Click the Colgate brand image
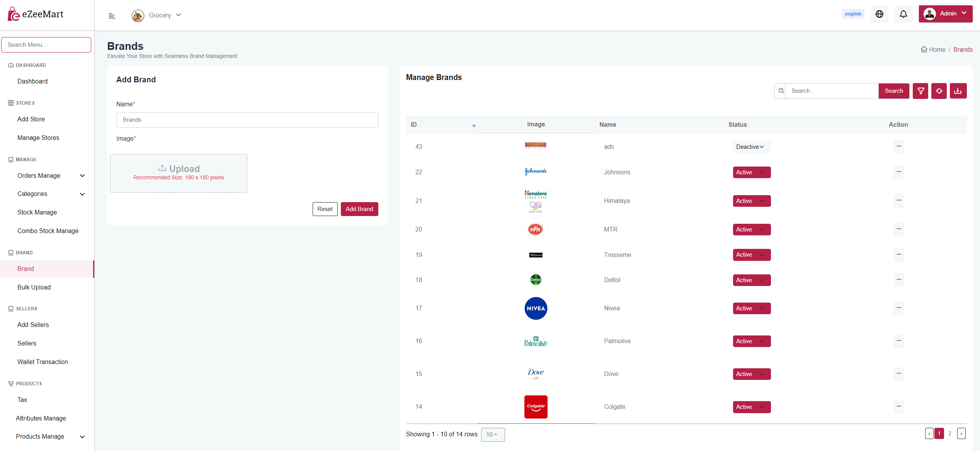This screenshot has width=980, height=451. click(536, 407)
